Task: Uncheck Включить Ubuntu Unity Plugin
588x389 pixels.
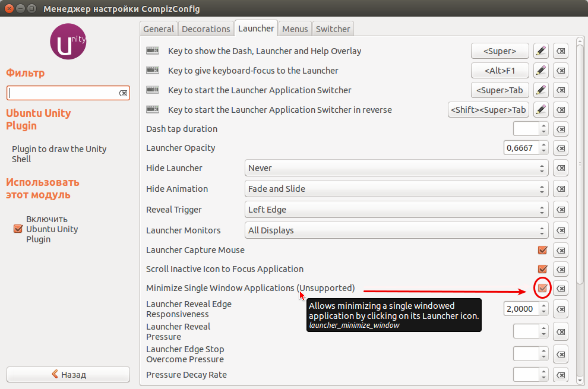Action: click(x=18, y=229)
